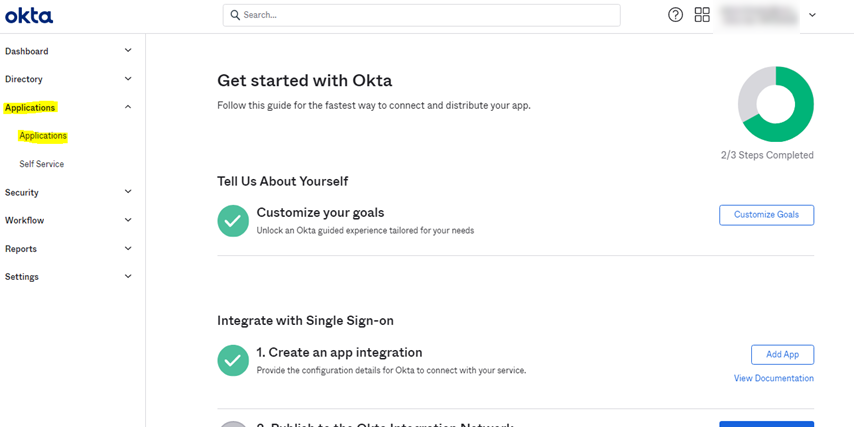
Task: Open the Self Service menu item
Action: click(x=41, y=164)
